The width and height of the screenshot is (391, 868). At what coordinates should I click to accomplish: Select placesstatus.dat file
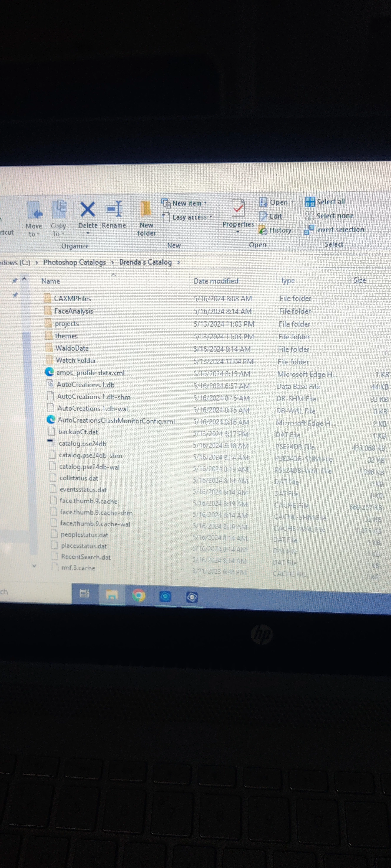pyautogui.click(x=84, y=546)
